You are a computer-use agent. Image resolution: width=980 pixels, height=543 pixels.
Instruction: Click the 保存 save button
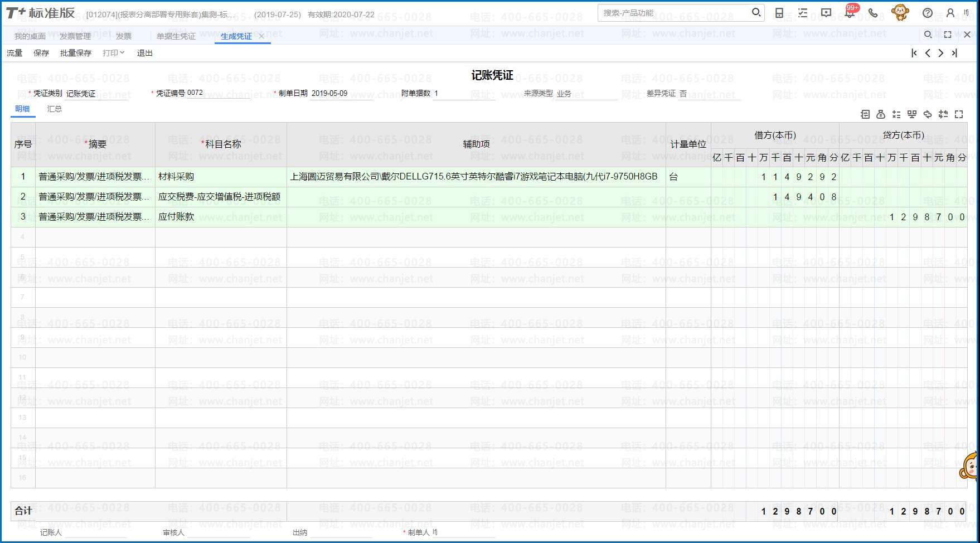(x=41, y=53)
